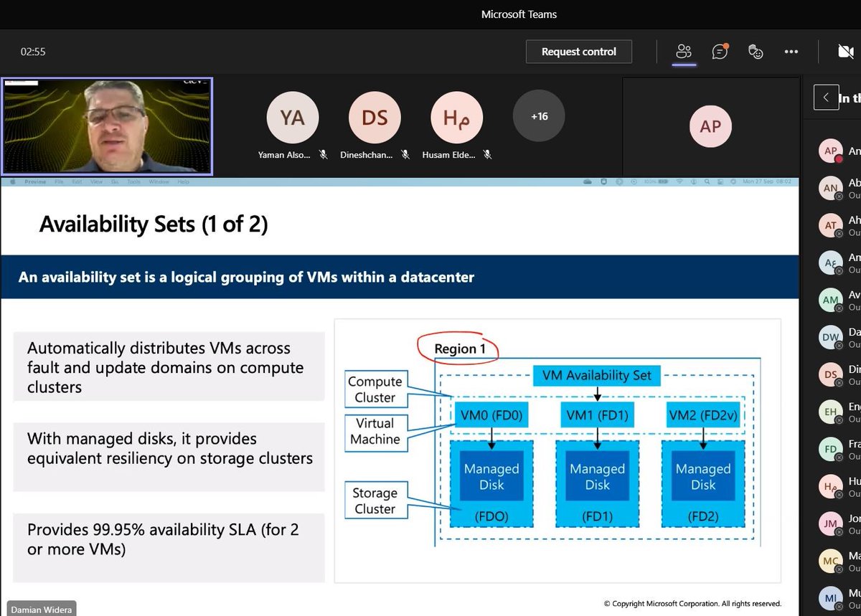Select the AM avatar in the participants list
This screenshot has width=861, height=616.
click(x=831, y=300)
